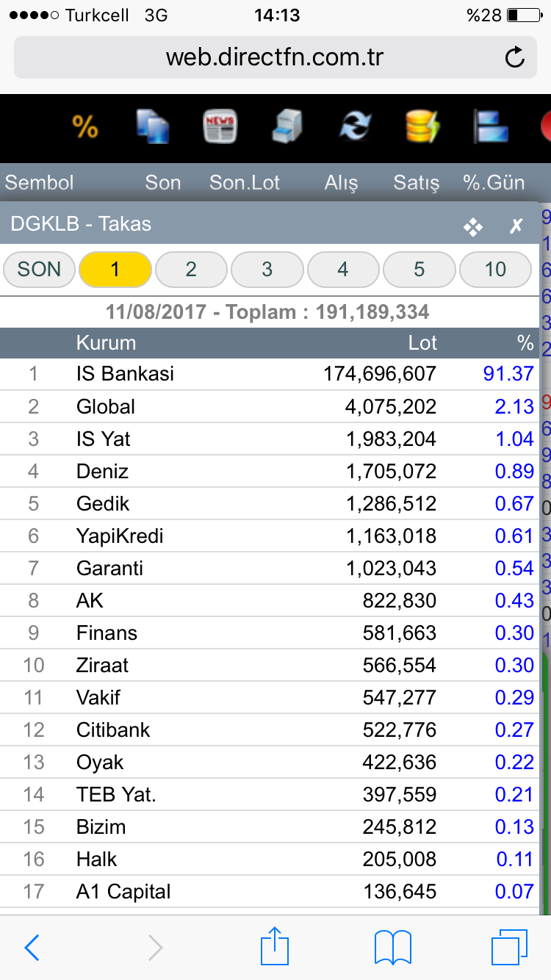
Task: Select the TEB Yat. row
Action: [270, 794]
